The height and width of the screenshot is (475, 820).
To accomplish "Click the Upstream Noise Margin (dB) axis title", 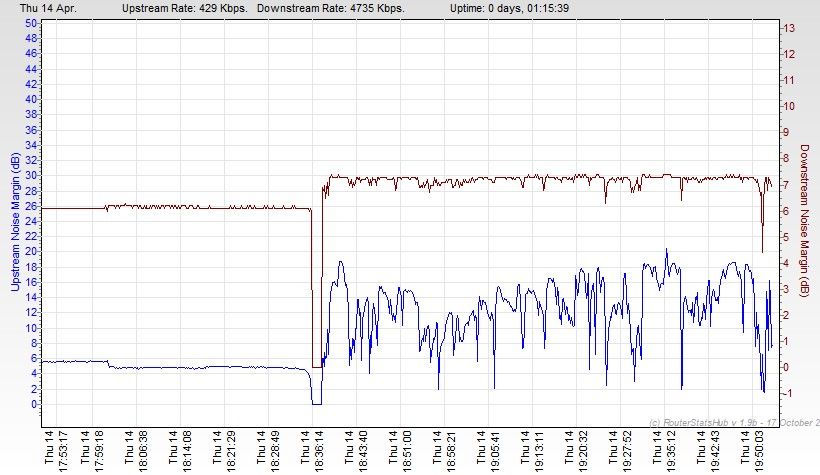I will coord(14,222).
